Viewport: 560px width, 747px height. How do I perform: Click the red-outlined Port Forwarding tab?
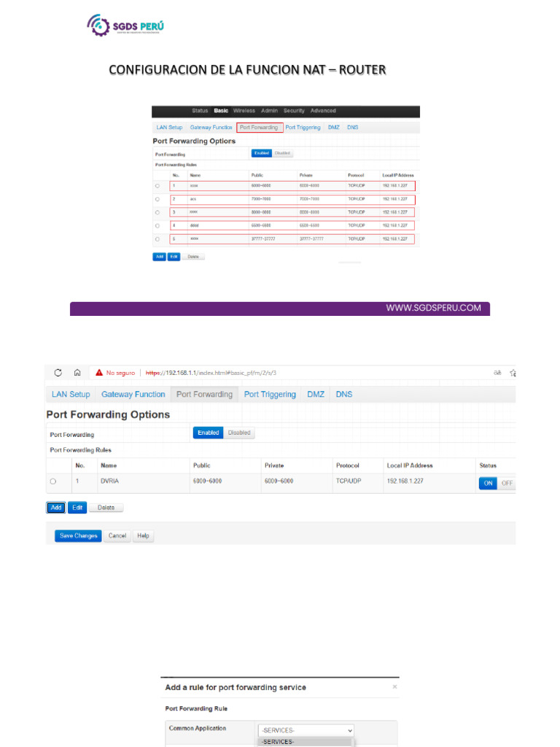[x=259, y=127]
